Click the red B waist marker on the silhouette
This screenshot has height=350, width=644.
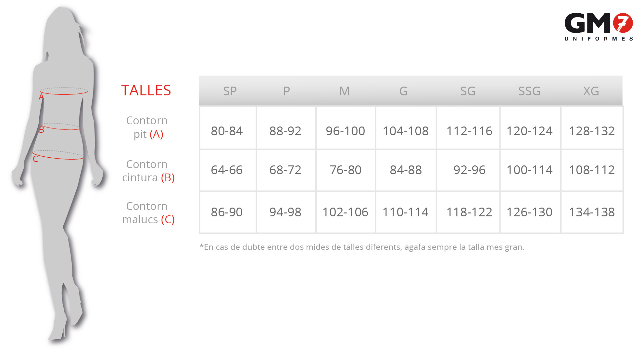(x=42, y=130)
